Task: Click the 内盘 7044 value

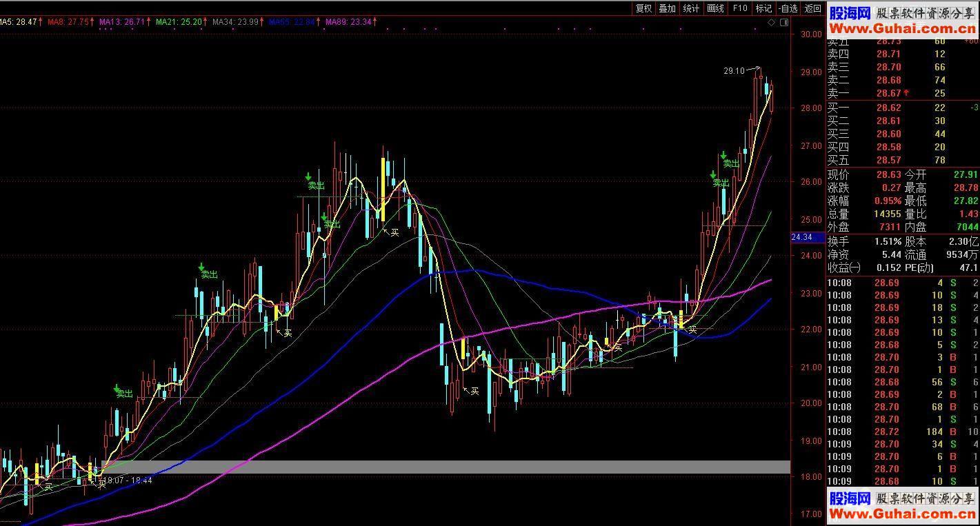Action: (x=967, y=227)
